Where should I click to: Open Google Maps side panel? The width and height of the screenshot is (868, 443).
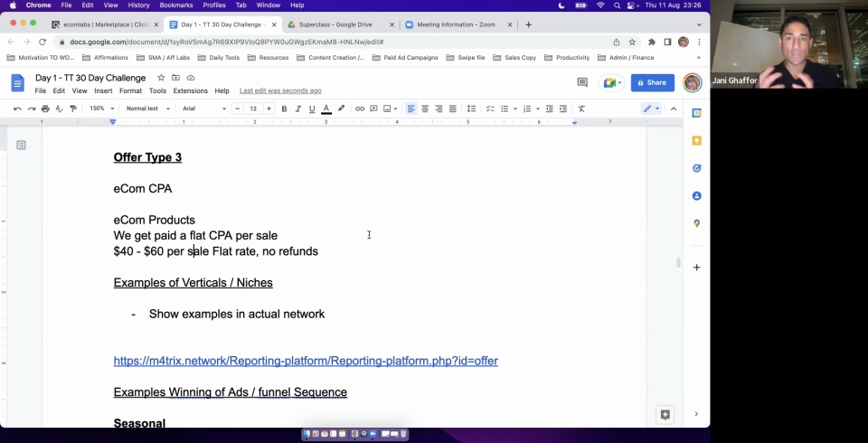(x=696, y=223)
